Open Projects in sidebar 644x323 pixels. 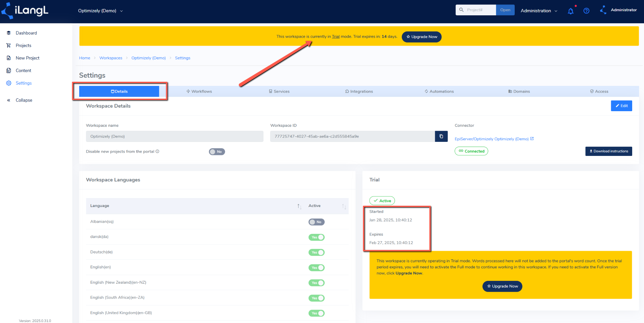pos(23,45)
